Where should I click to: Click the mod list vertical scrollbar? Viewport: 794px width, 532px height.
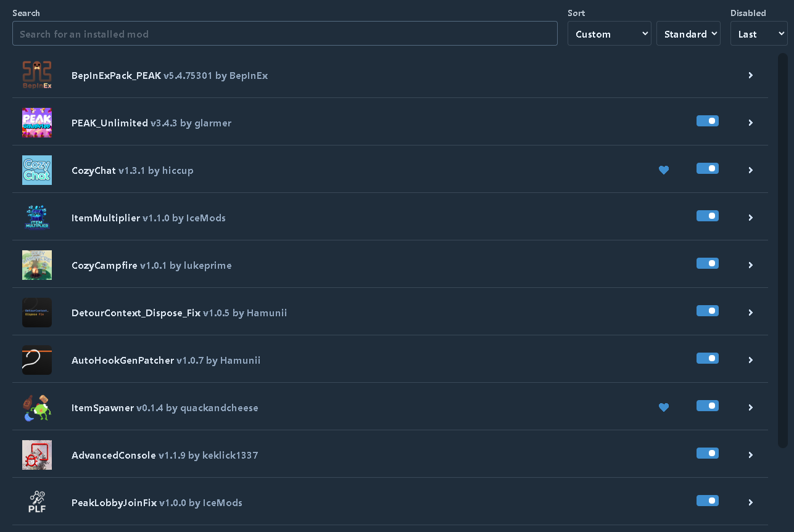point(783,250)
